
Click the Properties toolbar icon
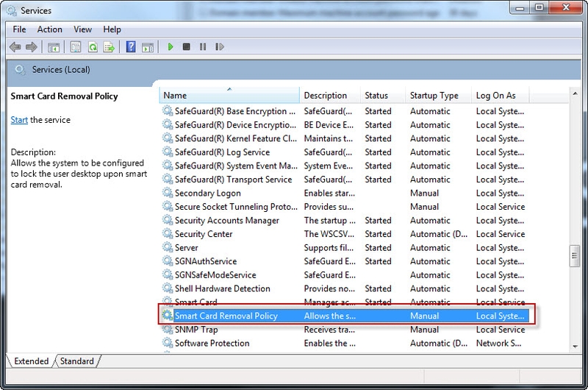[76, 47]
